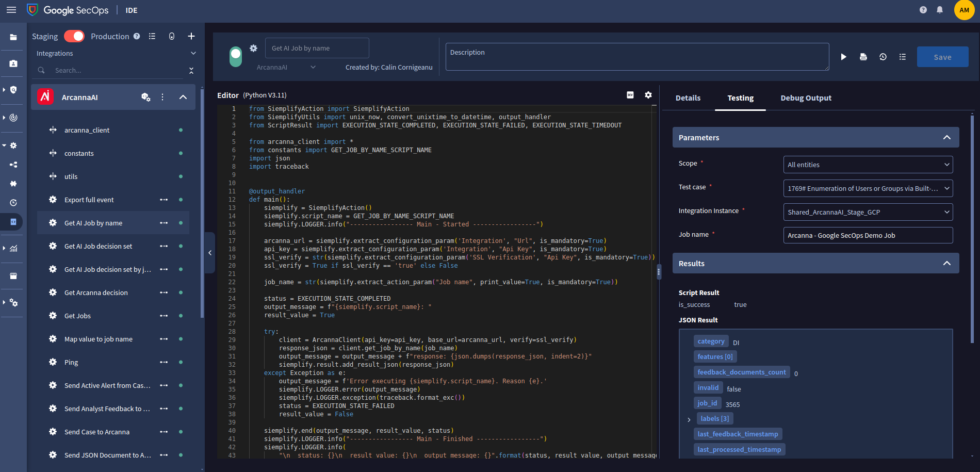Open the IDE icon highlighted in sidebar
Viewport: 980px width, 472px height.
pyautogui.click(x=13, y=222)
